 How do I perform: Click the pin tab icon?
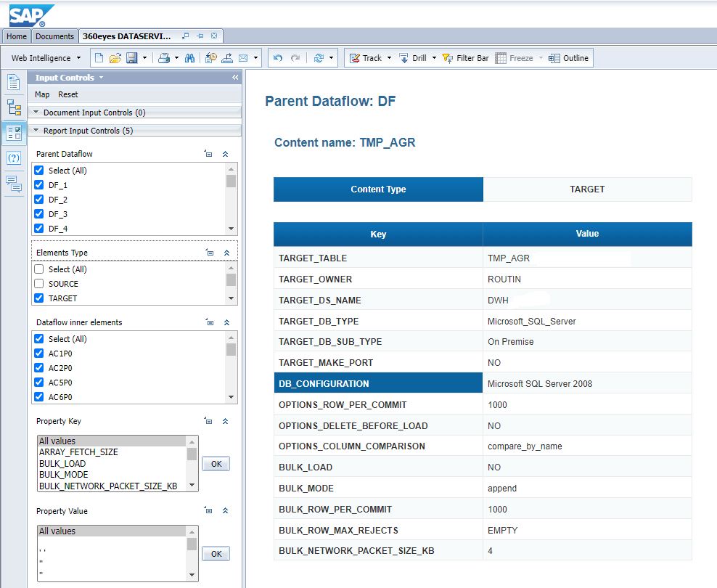click(x=200, y=36)
